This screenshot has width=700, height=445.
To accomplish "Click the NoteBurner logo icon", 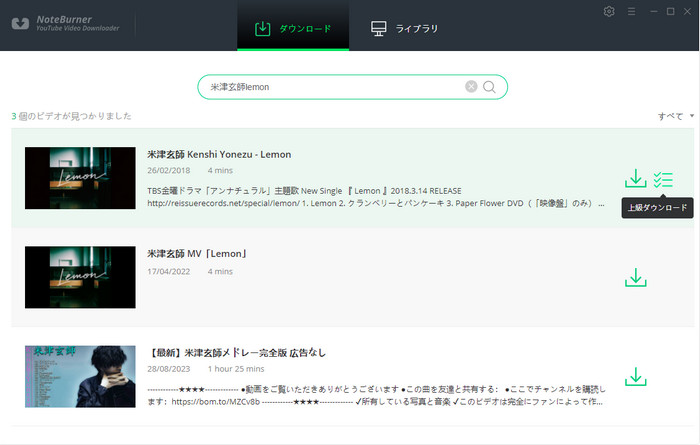I will click(20, 23).
